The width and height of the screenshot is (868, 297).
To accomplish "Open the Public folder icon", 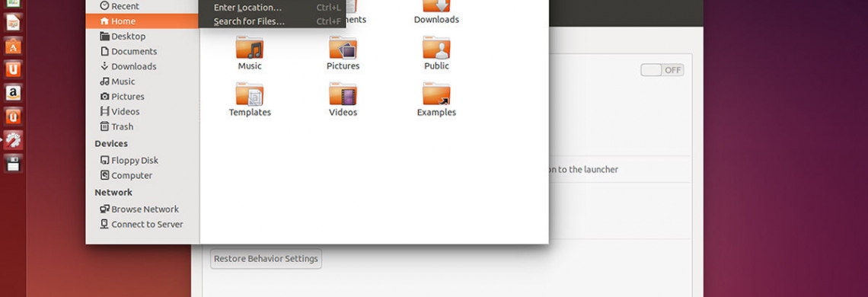I will tap(436, 48).
